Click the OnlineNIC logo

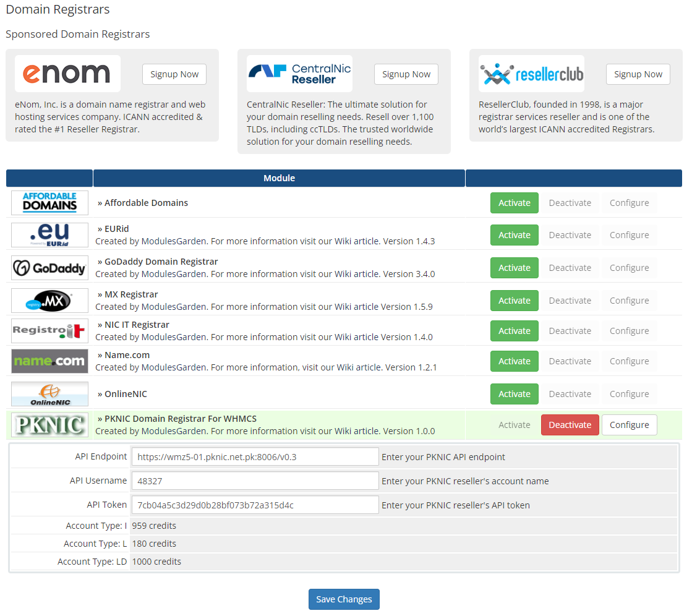[50, 394]
